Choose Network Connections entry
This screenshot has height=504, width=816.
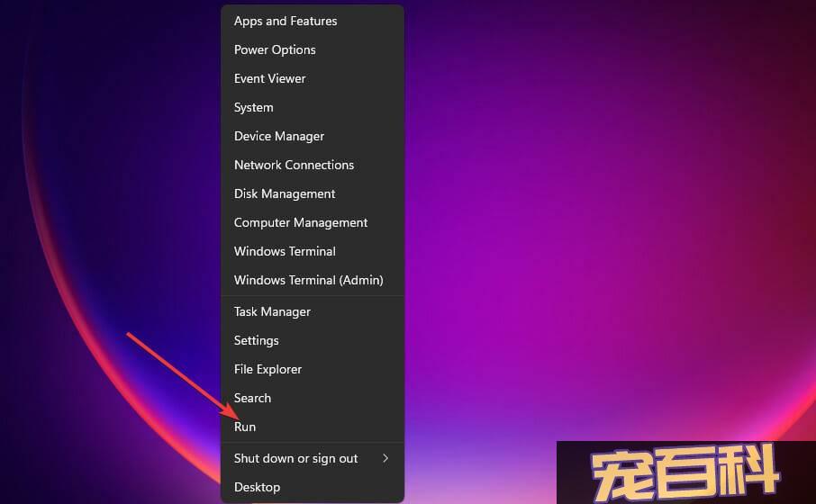(313, 165)
